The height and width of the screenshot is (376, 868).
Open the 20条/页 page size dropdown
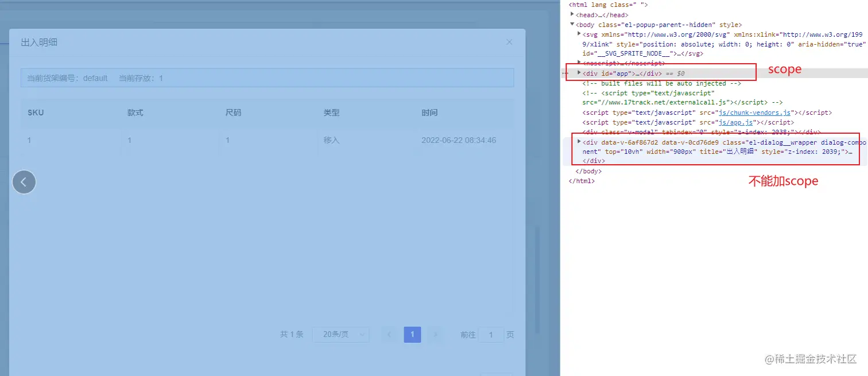(x=341, y=334)
